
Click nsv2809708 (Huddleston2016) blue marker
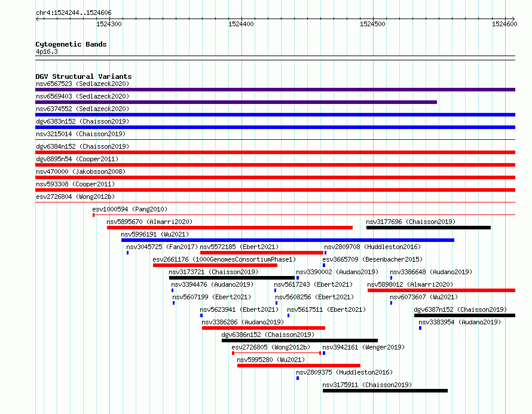click(x=325, y=253)
